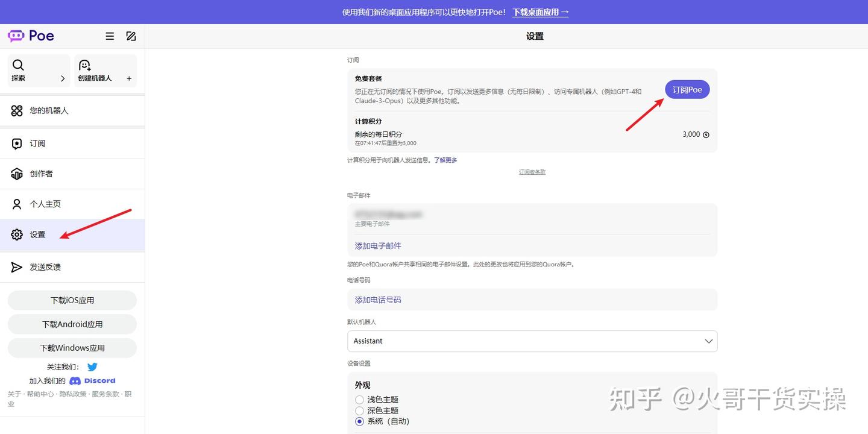The height and width of the screenshot is (434, 868).
Task: Select the 浅色主题 radio button
Action: (359, 399)
